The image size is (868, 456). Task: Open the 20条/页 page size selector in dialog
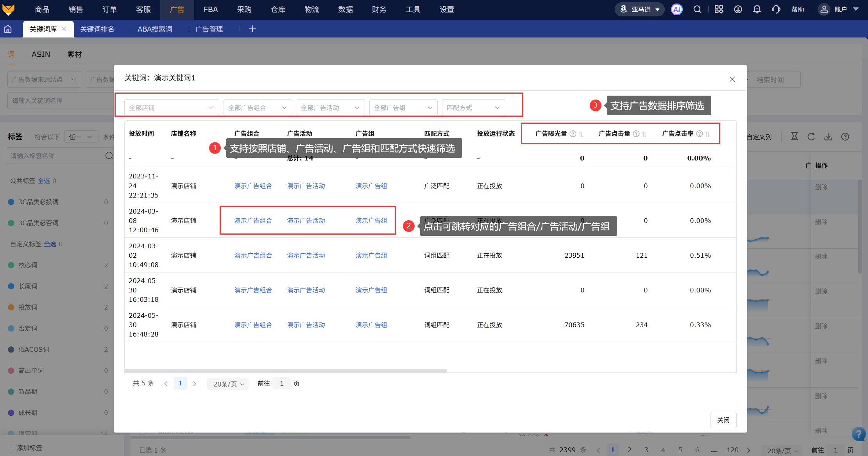coord(228,384)
